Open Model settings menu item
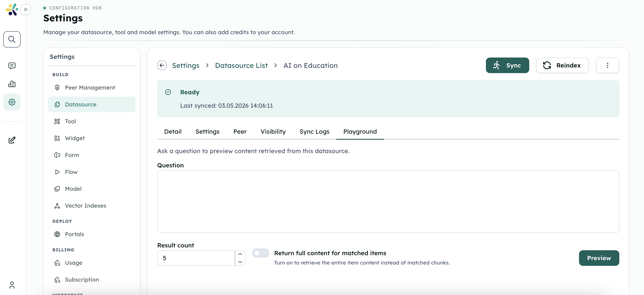The width and height of the screenshot is (644, 295). coord(92,189)
